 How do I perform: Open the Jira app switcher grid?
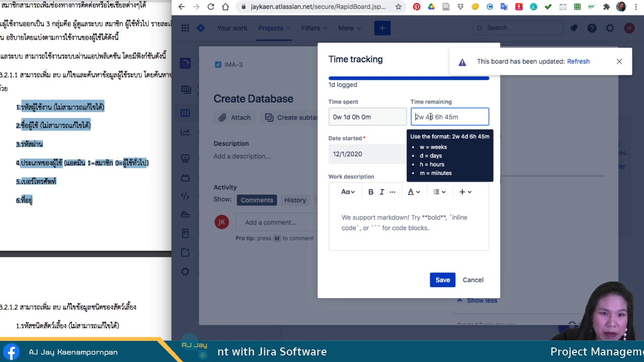click(185, 28)
